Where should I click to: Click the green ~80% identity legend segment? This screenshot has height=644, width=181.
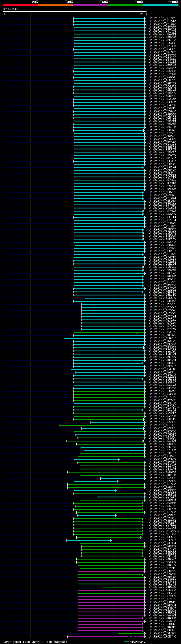pyautogui.click(x=126, y=5)
